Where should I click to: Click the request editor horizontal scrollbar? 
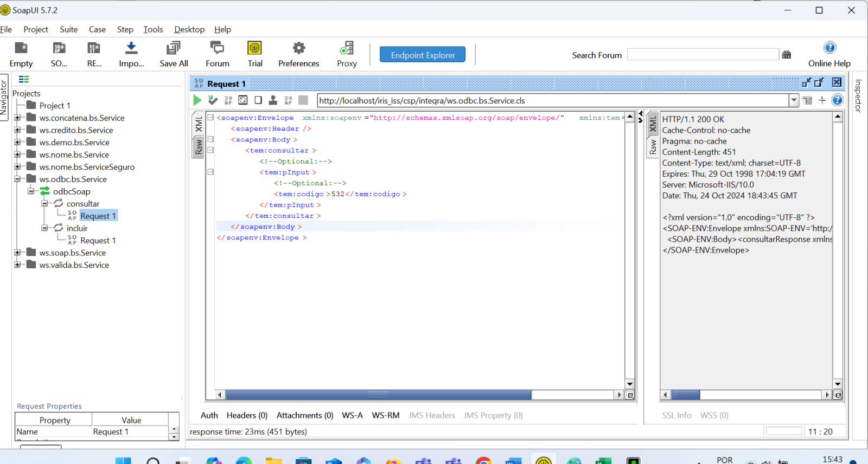coord(378,395)
